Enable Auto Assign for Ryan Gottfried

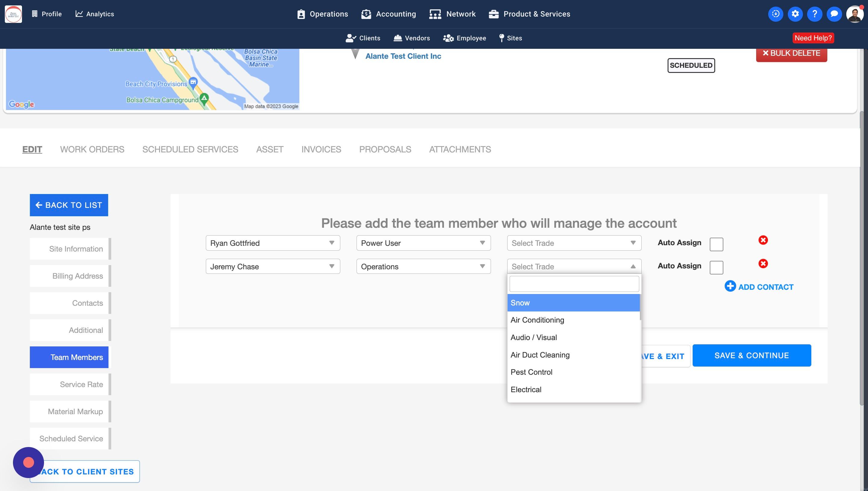coord(716,244)
